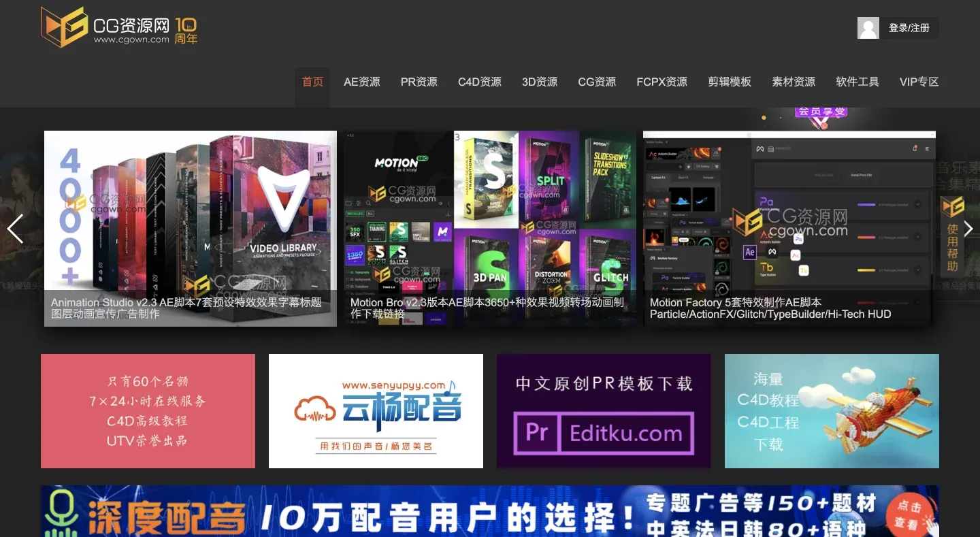The image size is (980, 537).
Task: Select the 素材资源 menu item
Action: 794,82
